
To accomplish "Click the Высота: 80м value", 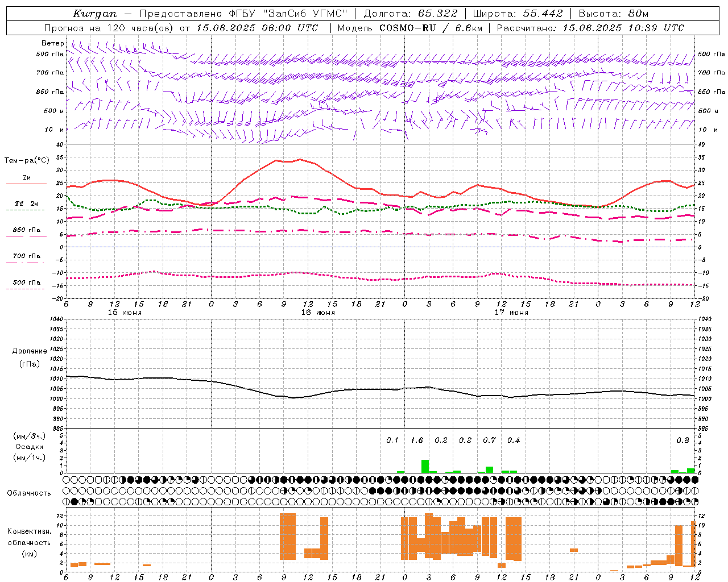I will click(x=614, y=14).
